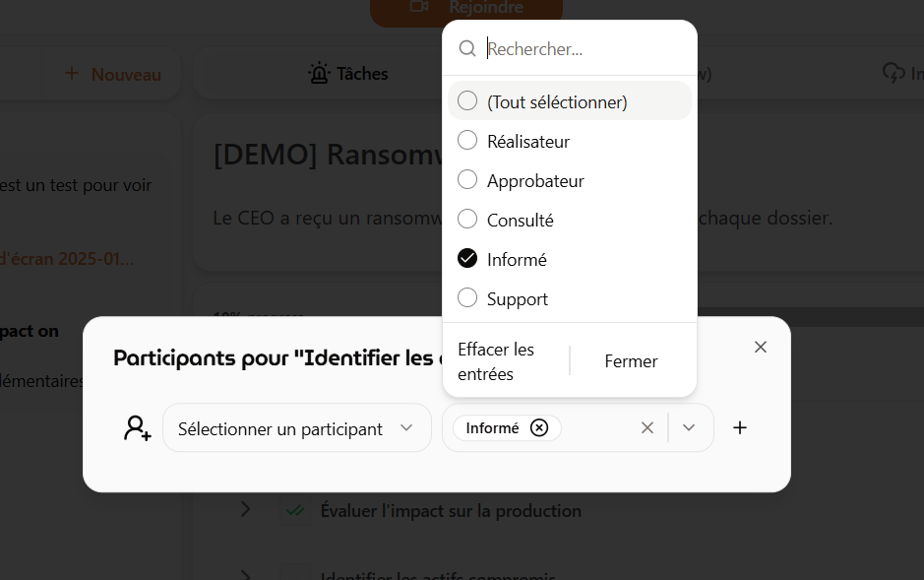Remove the Informé tag with its x icon

(x=539, y=427)
